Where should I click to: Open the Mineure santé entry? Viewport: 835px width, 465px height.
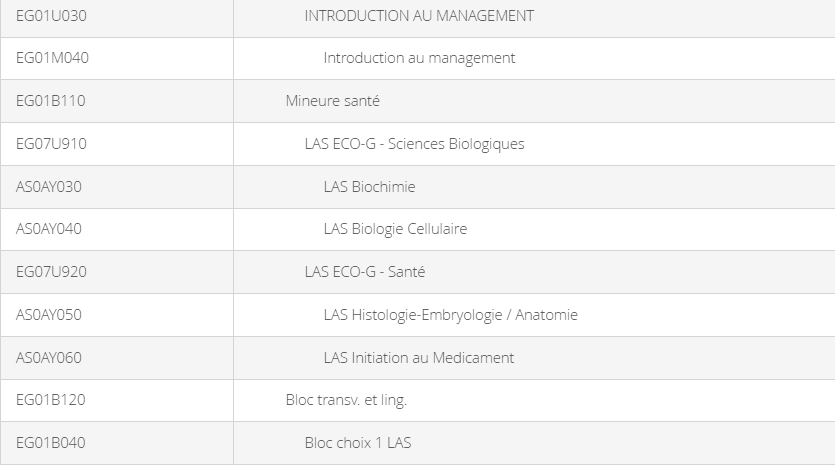coord(332,101)
